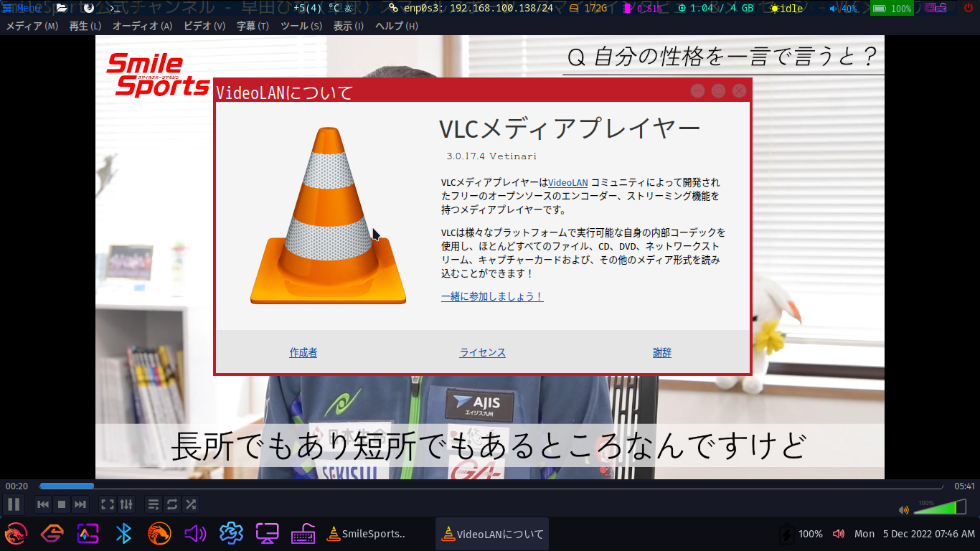The image size is (980, 551).
Task: Mute audio via VLC speaker icon
Action: click(x=904, y=510)
